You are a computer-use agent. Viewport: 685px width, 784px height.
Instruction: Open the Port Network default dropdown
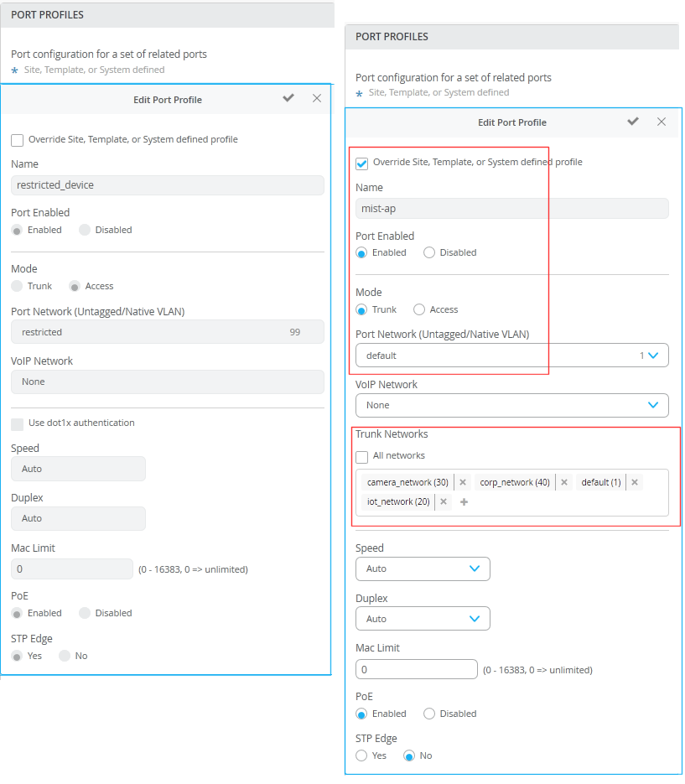pyautogui.click(x=511, y=356)
